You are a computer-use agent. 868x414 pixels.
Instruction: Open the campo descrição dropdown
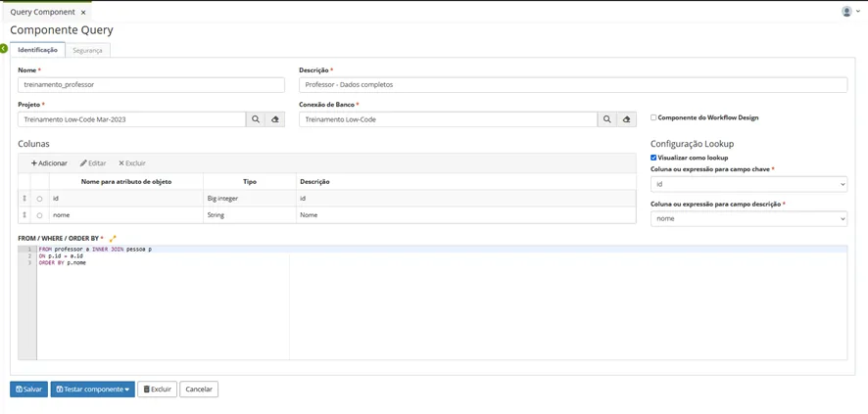click(748, 219)
